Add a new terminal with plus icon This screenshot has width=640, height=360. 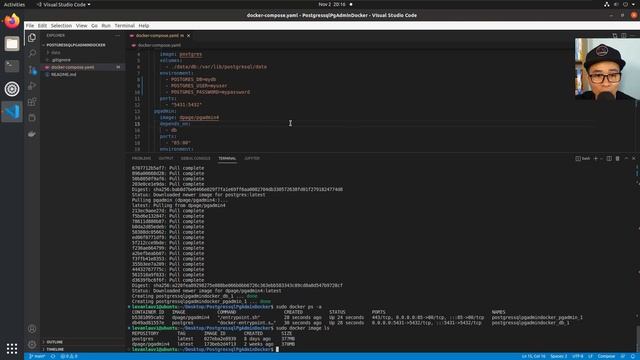click(596, 158)
